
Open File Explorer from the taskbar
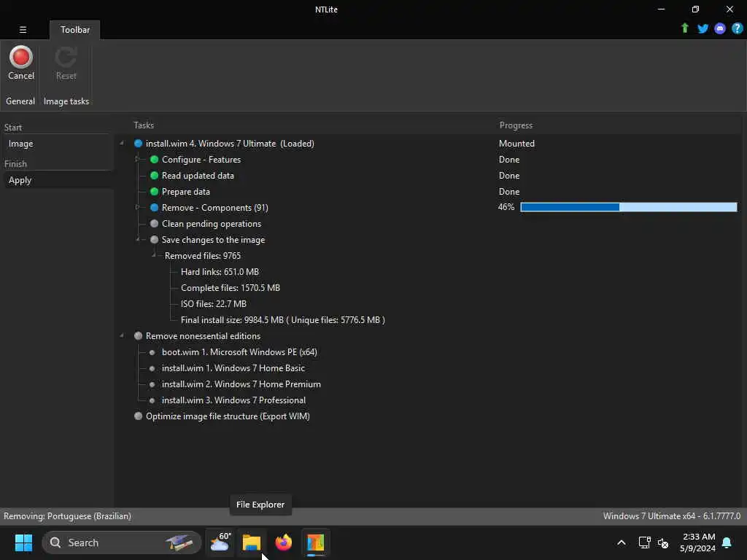click(251, 542)
